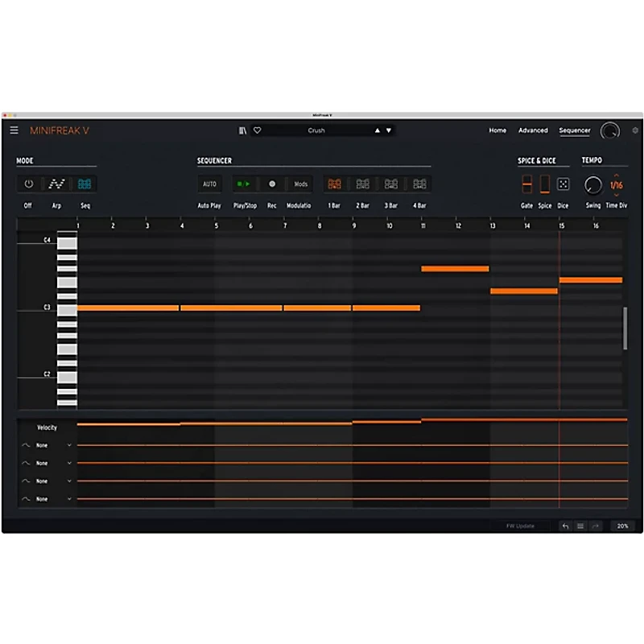Enable Auto Play in the sequencer

coord(209,184)
